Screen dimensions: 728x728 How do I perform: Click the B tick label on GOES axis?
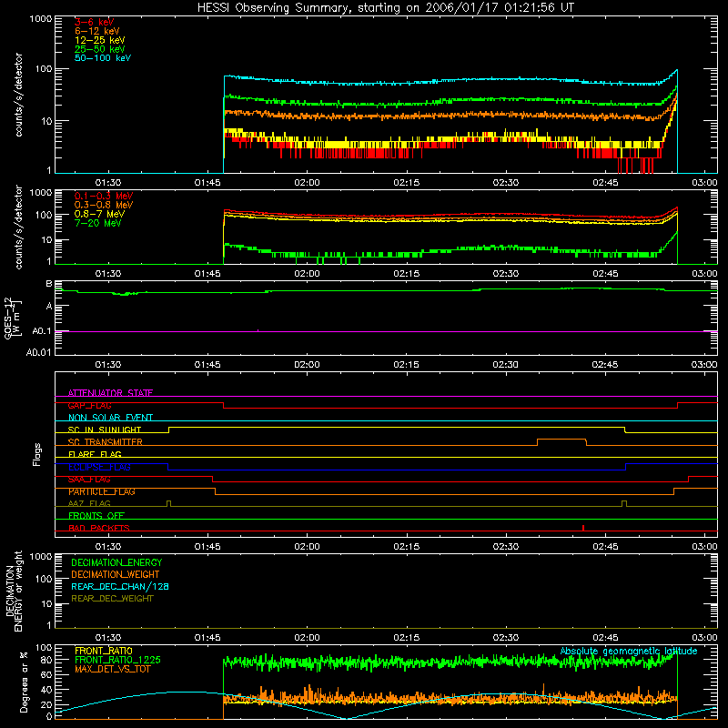49,284
